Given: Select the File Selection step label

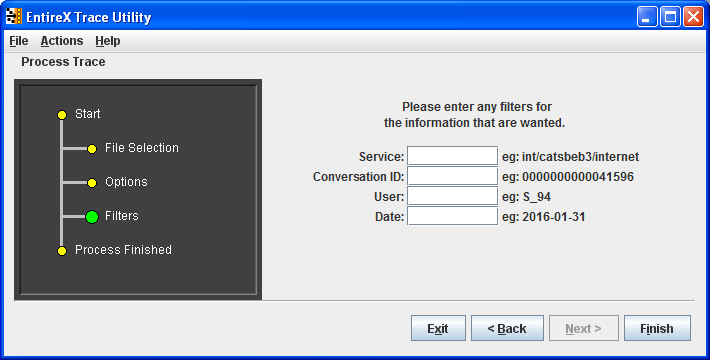Looking at the screenshot, I should click(x=142, y=148).
